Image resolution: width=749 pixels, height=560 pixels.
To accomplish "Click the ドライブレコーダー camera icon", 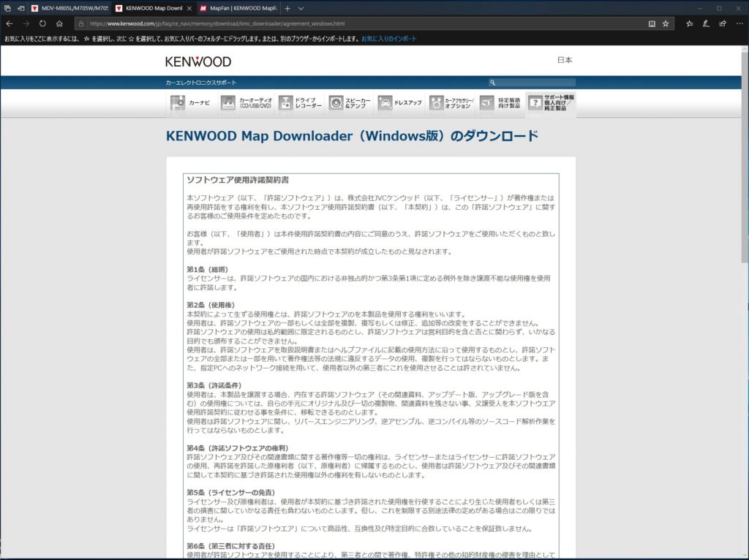I will pos(286,102).
